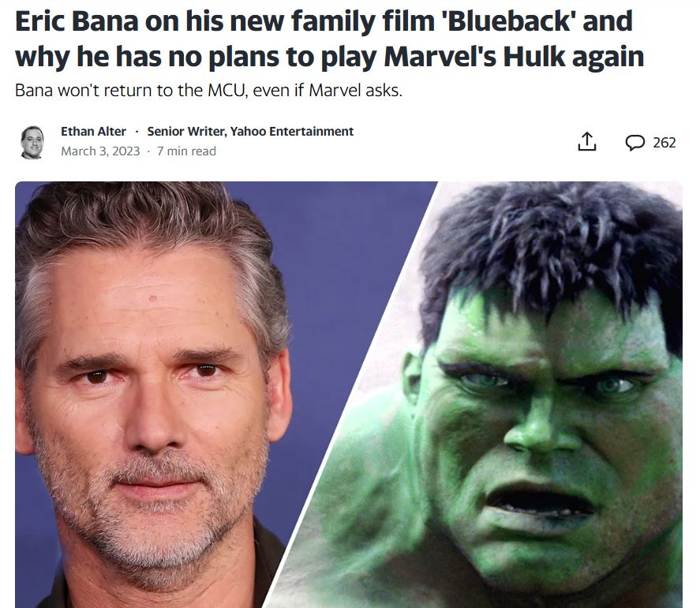Click the white diagonal divider in hero image
Screen dimensions: 700x608
353,393
